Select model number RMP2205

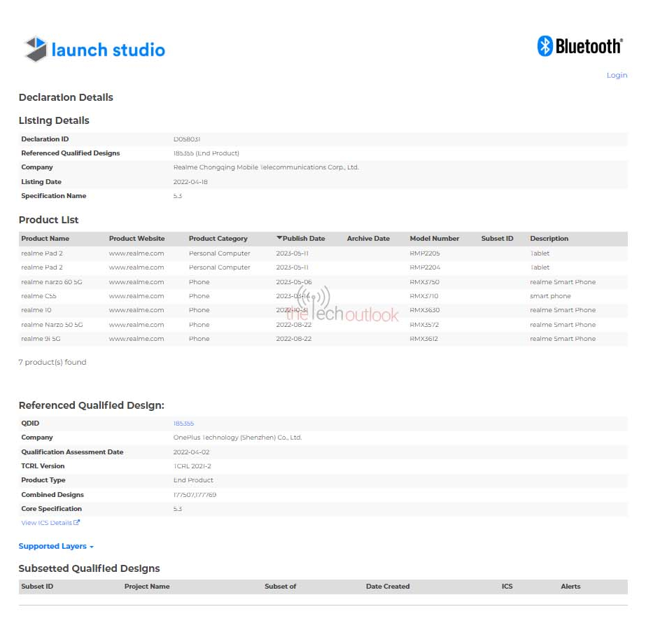pos(425,253)
